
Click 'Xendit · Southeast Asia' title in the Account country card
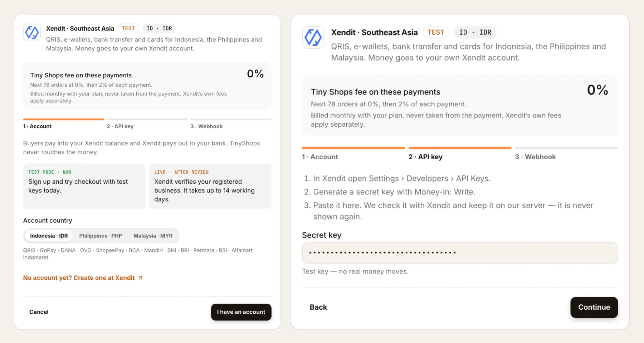(x=80, y=29)
